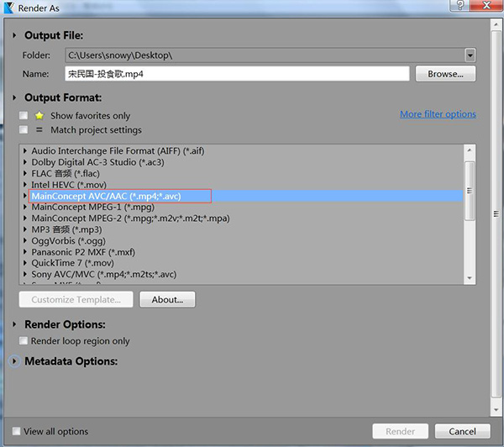Click the equals icon beside Match project settings
The height and width of the screenshot is (447, 504).
coord(39,130)
